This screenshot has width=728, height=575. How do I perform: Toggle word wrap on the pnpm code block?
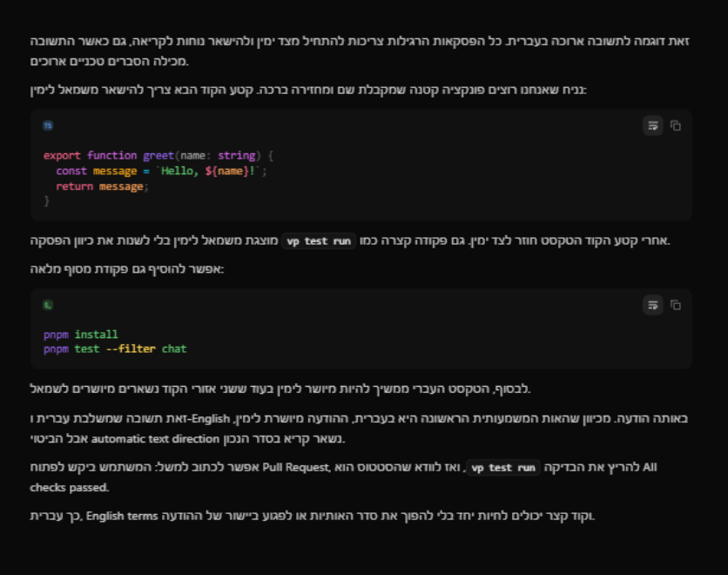(x=653, y=305)
